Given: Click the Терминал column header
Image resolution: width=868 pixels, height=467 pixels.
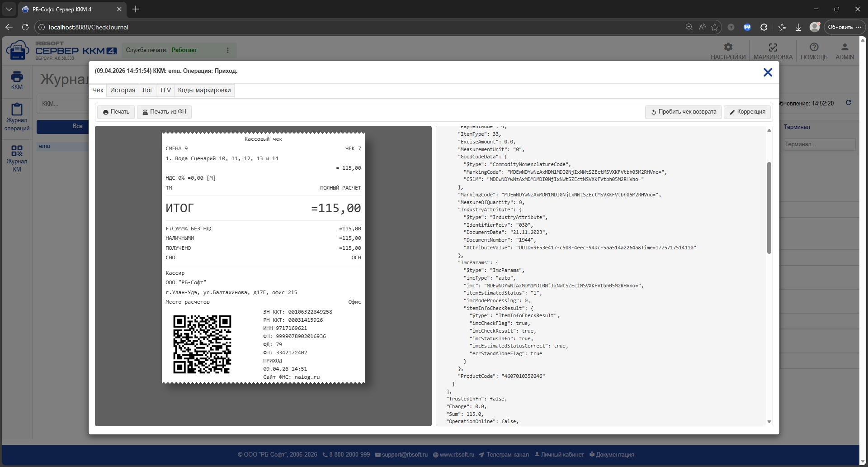Looking at the screenshot, I should [x=797, y=127].
